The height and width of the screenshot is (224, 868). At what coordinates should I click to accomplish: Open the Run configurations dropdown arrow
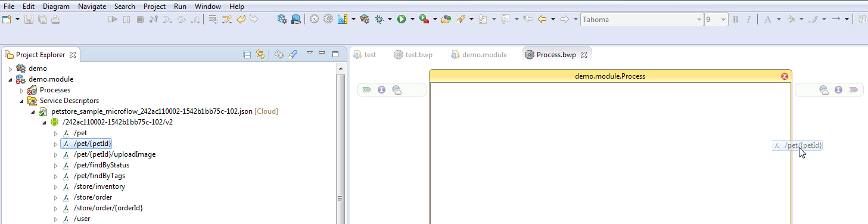412,19
